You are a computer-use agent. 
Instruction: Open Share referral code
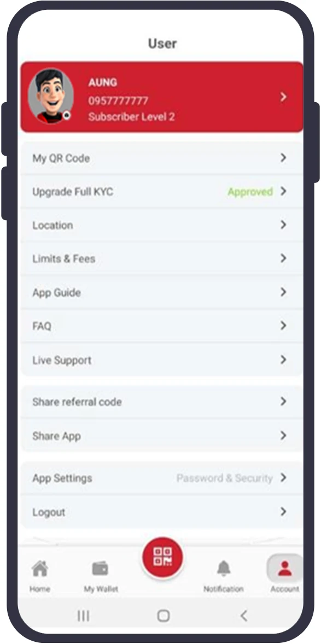point(162,401)
